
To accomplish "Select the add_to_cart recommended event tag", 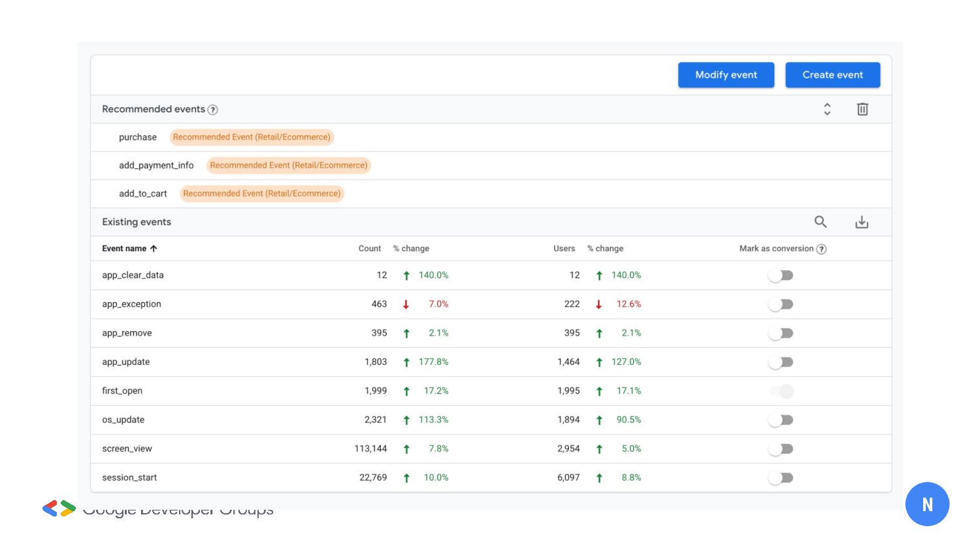I will pos(261,193).
